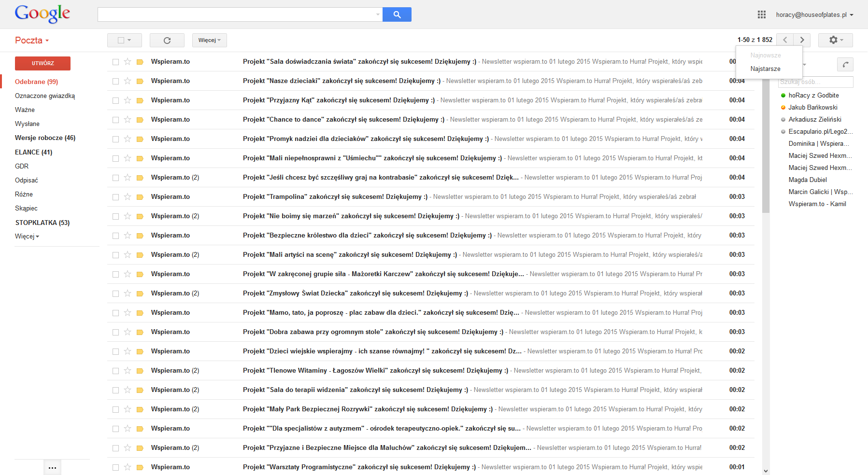
Task: Toggle importance marker on "Bezpieczne królestwo dla dzieci" message
Action: (140, 236)
